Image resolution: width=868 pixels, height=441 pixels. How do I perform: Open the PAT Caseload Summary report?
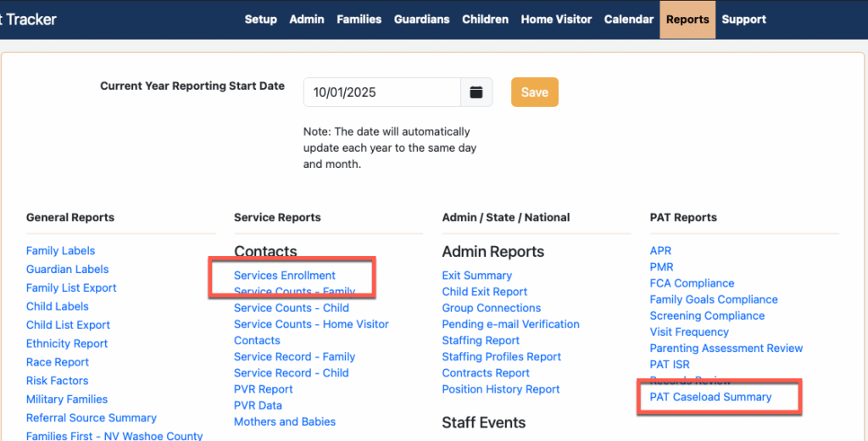[x=710, y=397]
